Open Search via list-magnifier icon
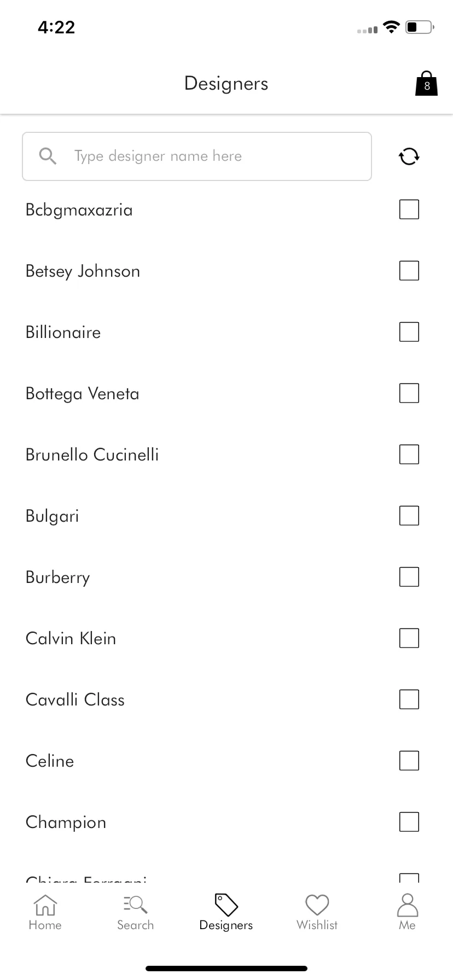The height and width of the screenshot is (980, 453). [135, 905]
